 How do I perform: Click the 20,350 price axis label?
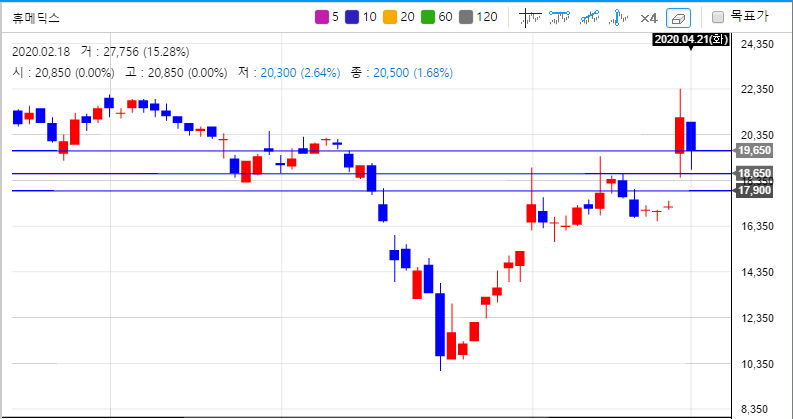pos(757,135)
